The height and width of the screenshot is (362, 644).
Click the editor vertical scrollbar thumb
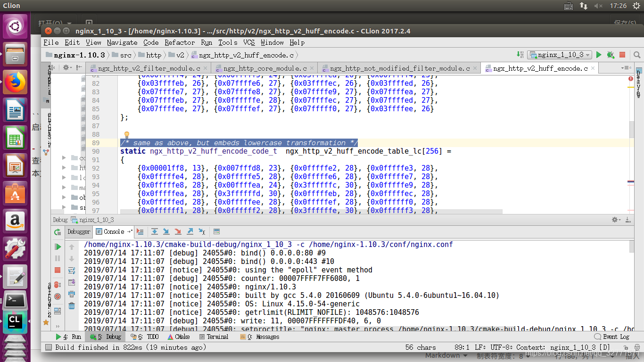tap(632, 130)
